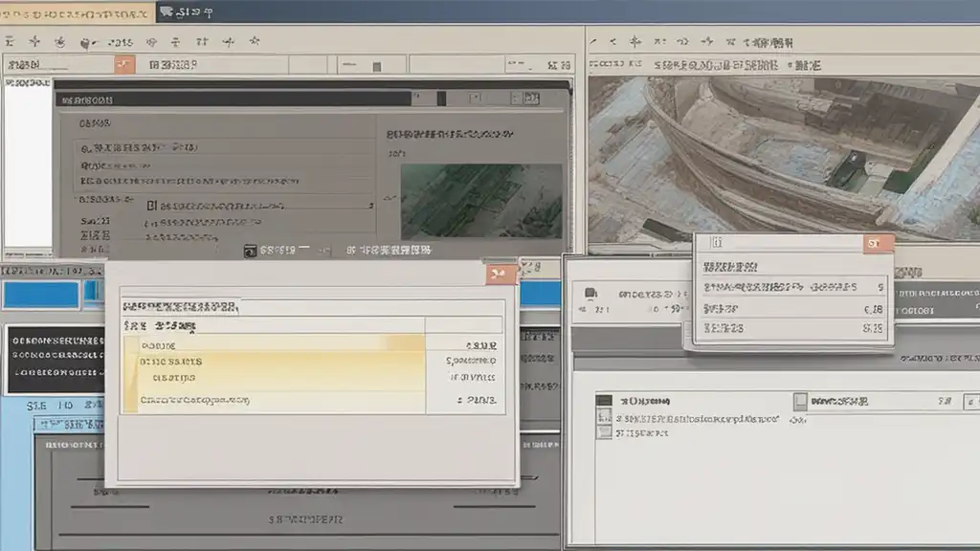
Task: Close the front dialog with the yellow list
Action: coord(500,275)
